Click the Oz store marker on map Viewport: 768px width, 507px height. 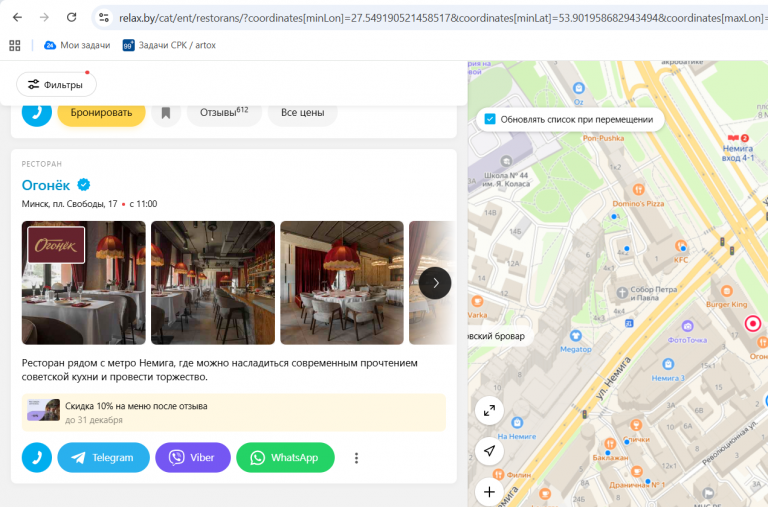[579, 89]
